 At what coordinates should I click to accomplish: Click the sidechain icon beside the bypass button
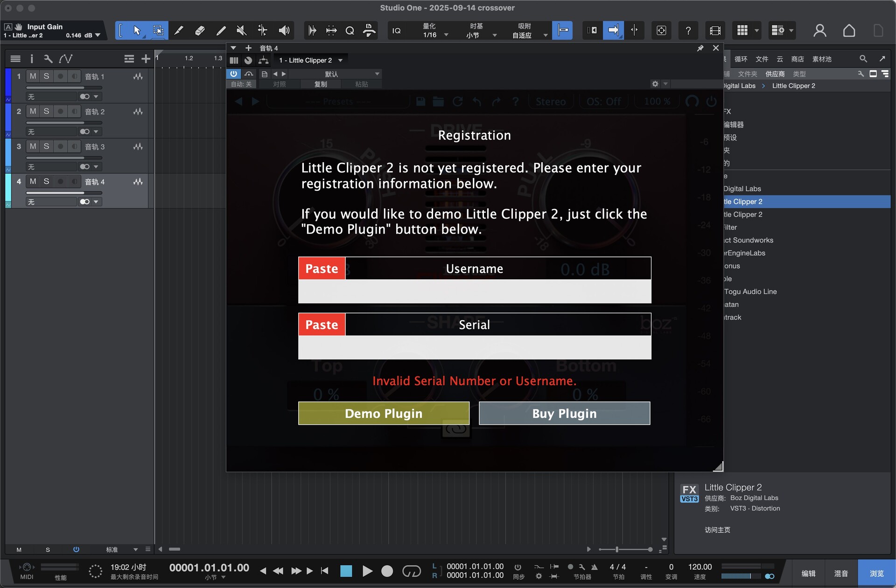249,74
